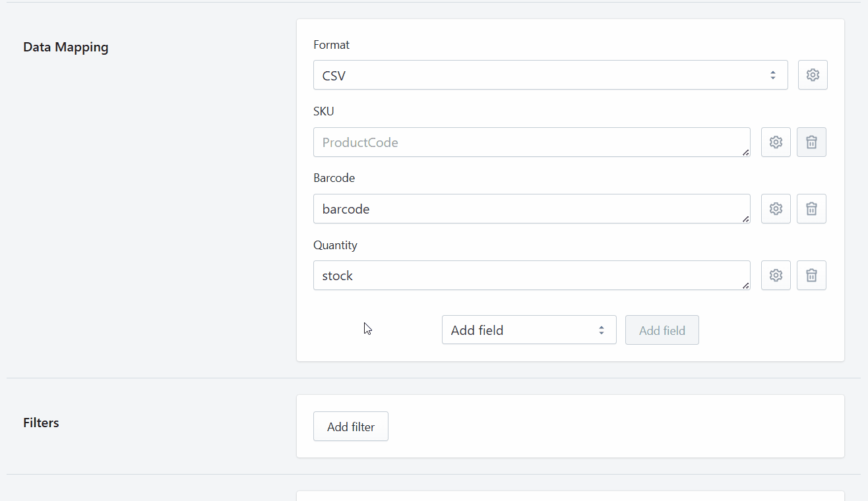Viewport: 868px width, 501px height.
Task: Click the Add filter button
Action: click(351, 427)
